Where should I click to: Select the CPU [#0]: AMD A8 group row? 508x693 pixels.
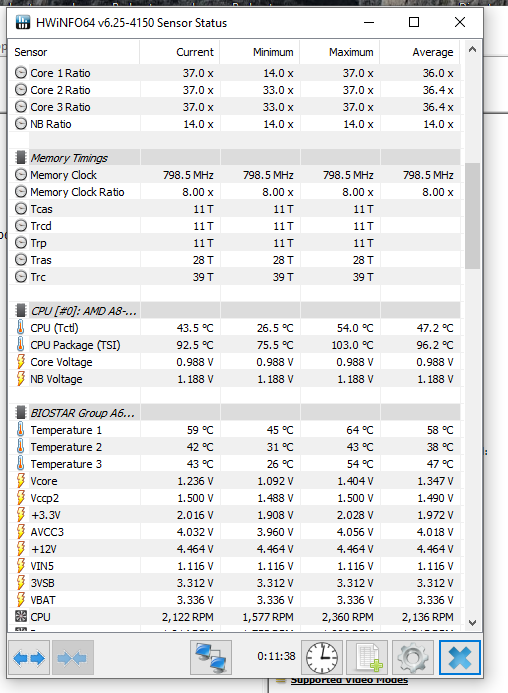234,311
